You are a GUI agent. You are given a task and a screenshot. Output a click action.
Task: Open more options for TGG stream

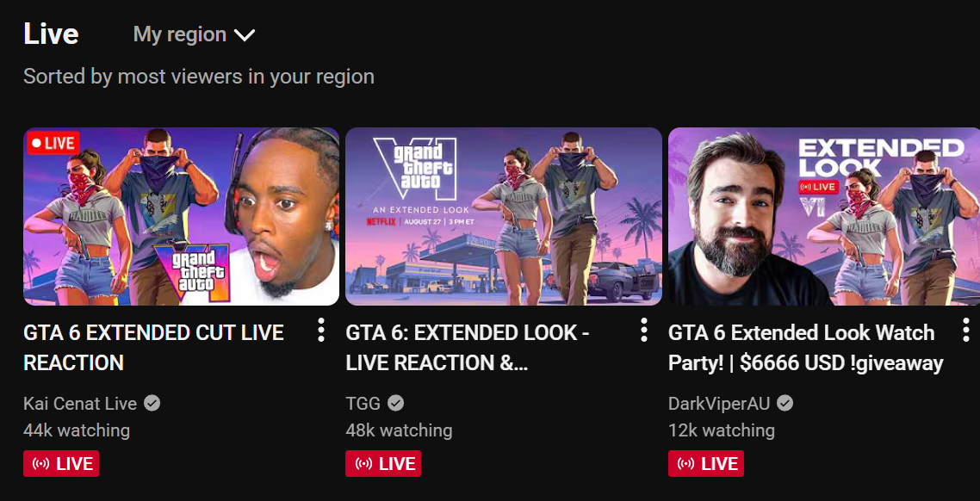coord(644,330)
